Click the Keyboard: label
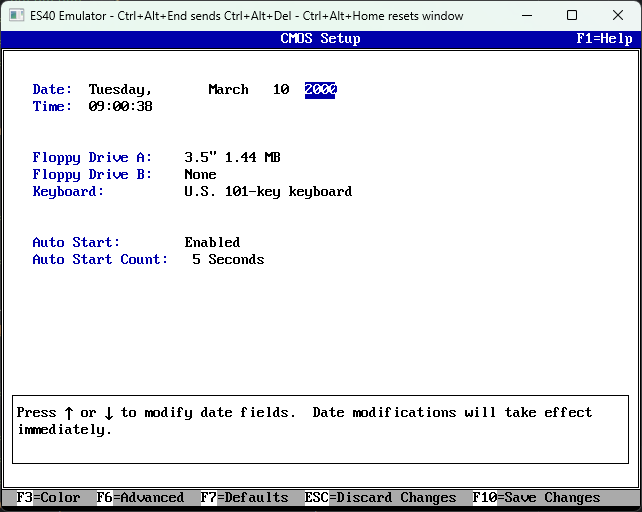This screenshot has height=512, width=642. point(68,192)
